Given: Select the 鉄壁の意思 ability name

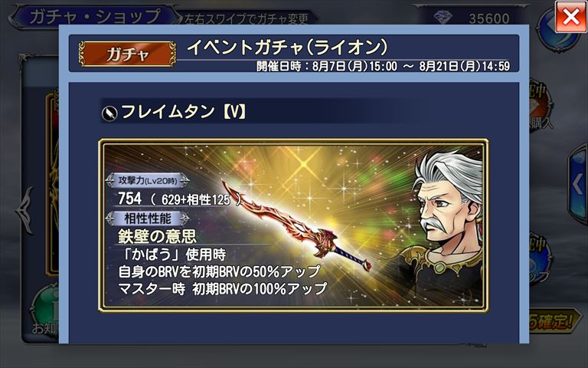Looking at the screenshot, I should (x=157, y=236).
